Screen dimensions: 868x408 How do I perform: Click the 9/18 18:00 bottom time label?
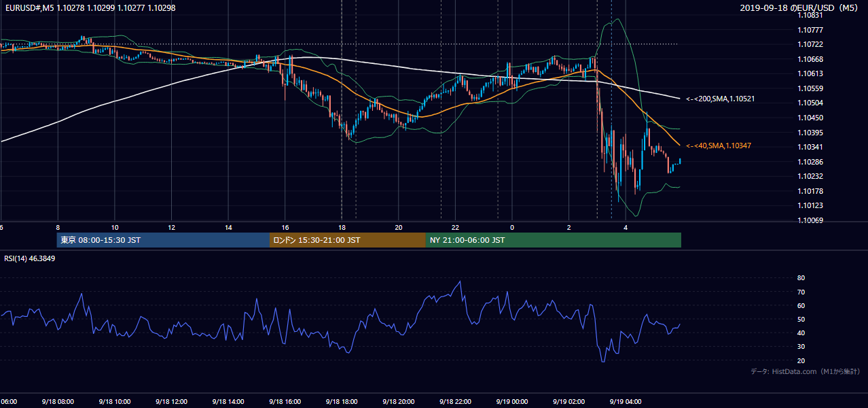coord(340,401)
